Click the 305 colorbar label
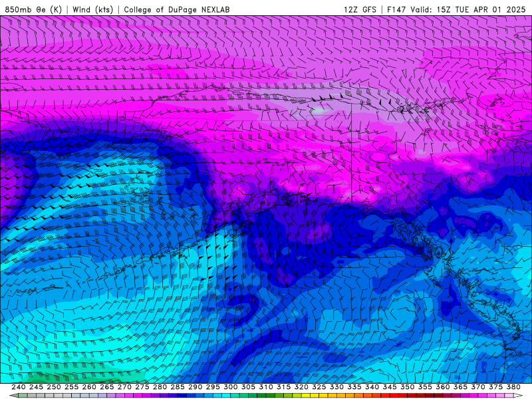This screenshot has height=399, width=532. pyautogui.click(x=248, y=387)
